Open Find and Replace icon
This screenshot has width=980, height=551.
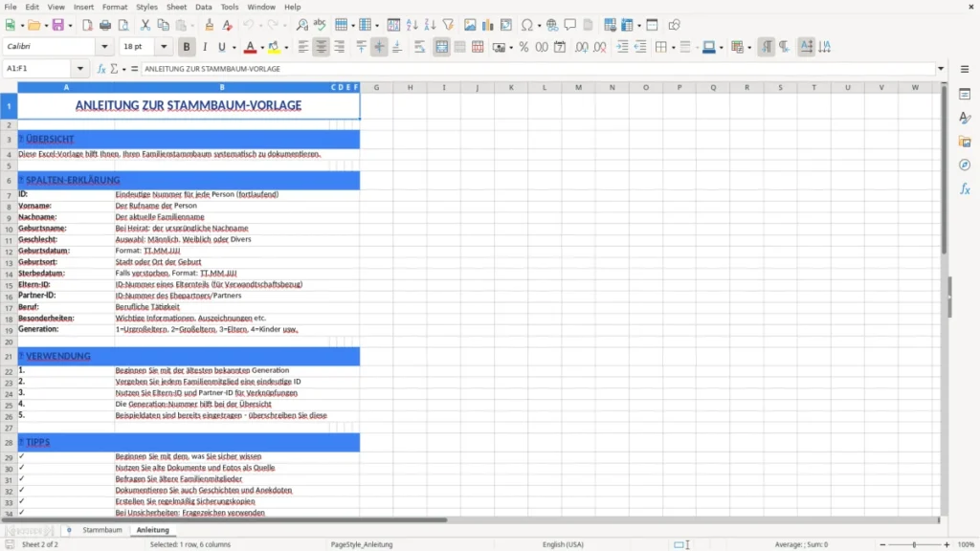(301, 25)
